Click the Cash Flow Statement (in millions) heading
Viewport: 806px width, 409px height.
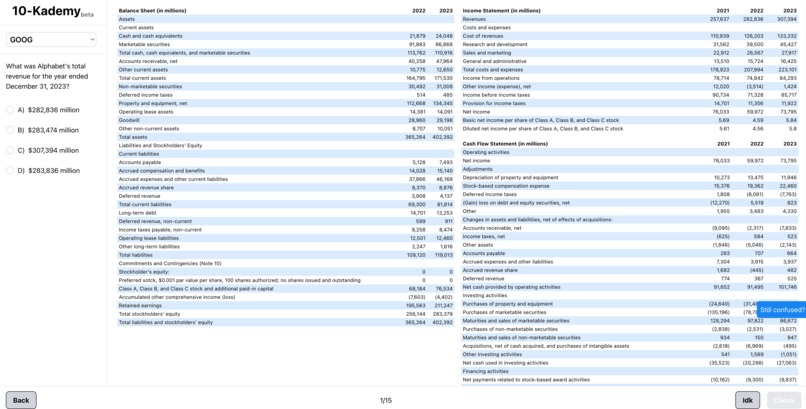pos(505,144)
